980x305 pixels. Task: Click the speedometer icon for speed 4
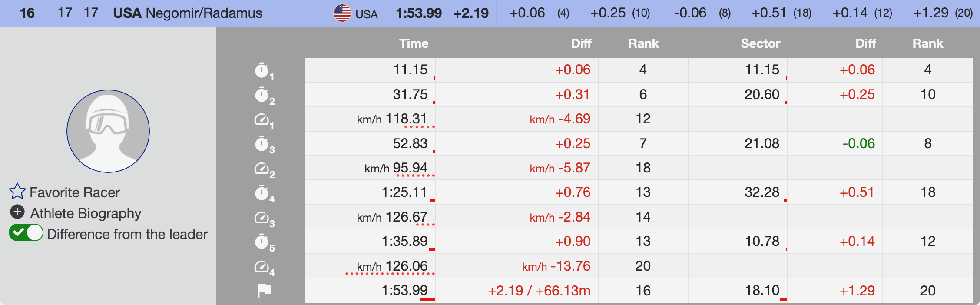click(x=262, y=266)
